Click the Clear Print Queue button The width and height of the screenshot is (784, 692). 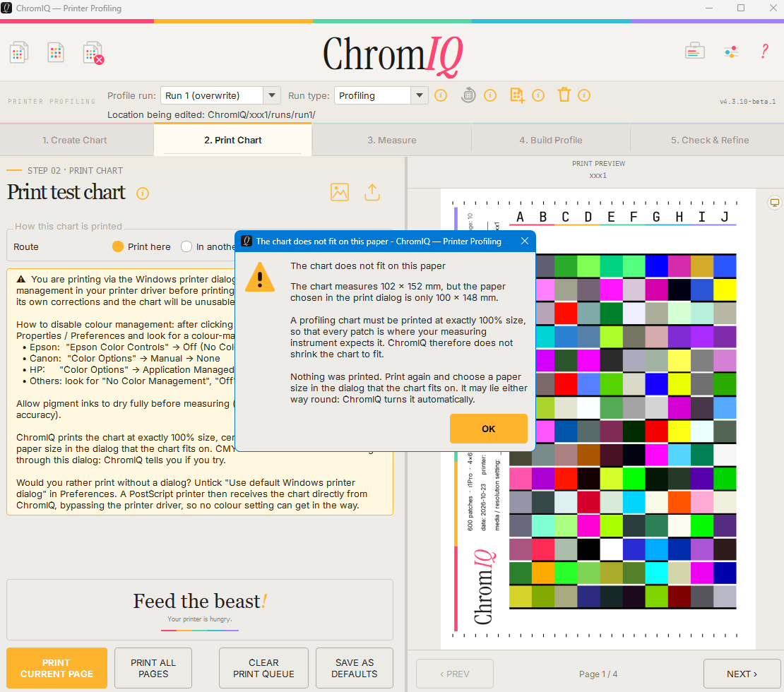pyautogui.click(x=263, y=668)
